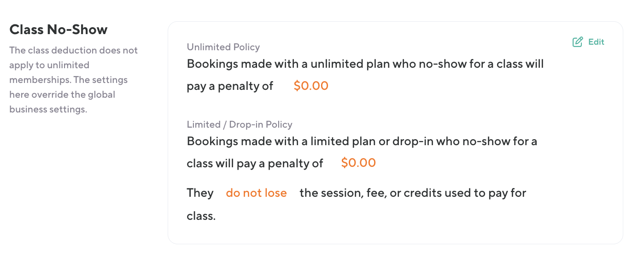Click the gray Class No-Show description paragraph
644x259 pixels.
(x=74, y=80)
